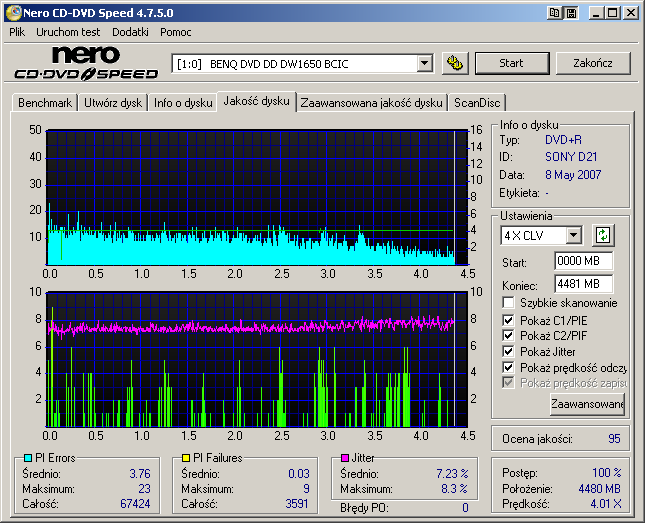Click the Położenie value 4480 MB
This screenshot has width=645, height=523.
[599, 489]
